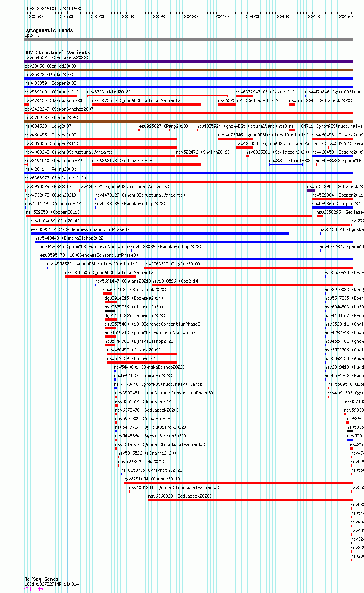
Task: Click blue bar under esv3595477 (1000GenomesConsortiumPhase3)
Action: [x=160, y=233]
